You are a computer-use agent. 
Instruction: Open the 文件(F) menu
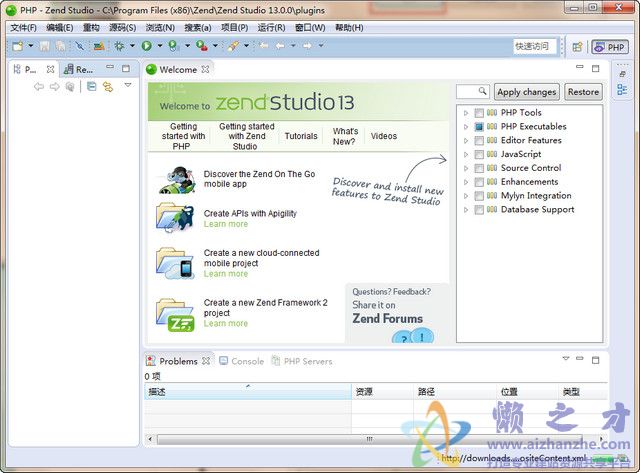coord(23,28)
